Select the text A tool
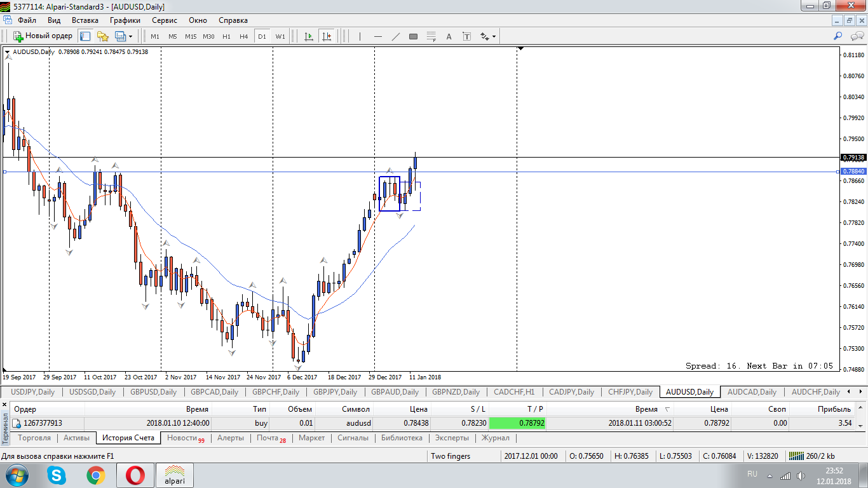 click(449, 36)
